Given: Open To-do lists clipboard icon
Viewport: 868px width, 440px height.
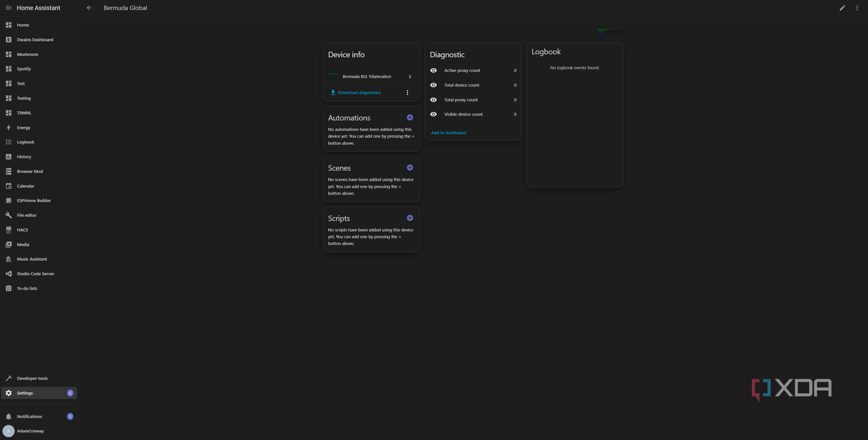Looking at the screenshot, I should [x=9, y=289].
